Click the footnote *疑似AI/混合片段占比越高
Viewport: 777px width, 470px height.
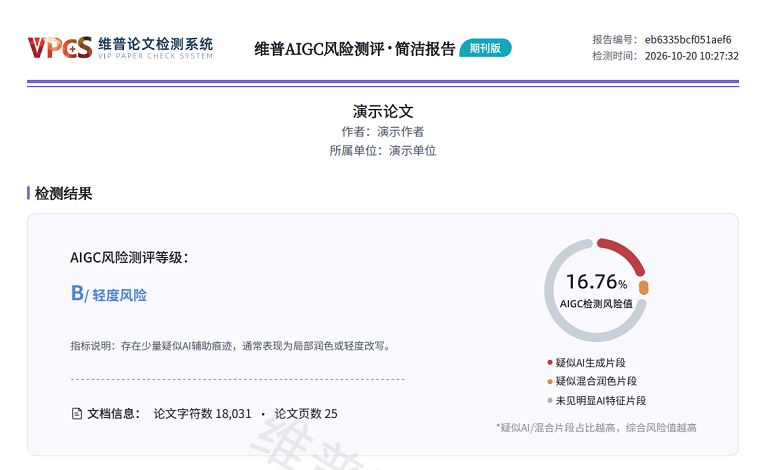pos(596,427)
